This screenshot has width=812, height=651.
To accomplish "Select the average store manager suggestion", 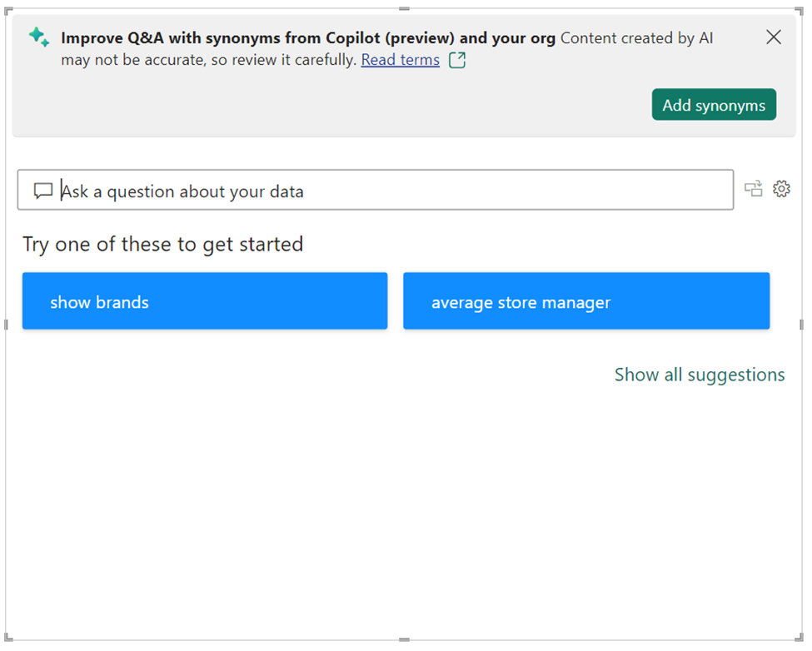I will 586,301.
